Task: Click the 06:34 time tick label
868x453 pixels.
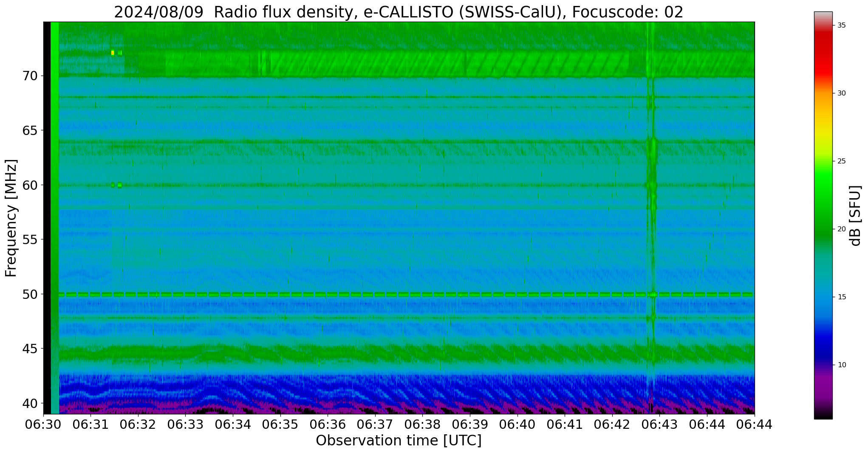Action: coord(233,425)
